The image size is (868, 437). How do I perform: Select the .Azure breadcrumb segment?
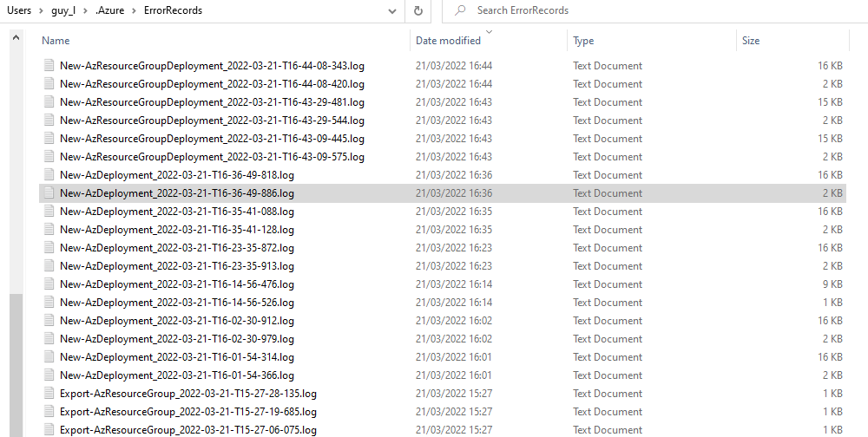click(109, 10)
